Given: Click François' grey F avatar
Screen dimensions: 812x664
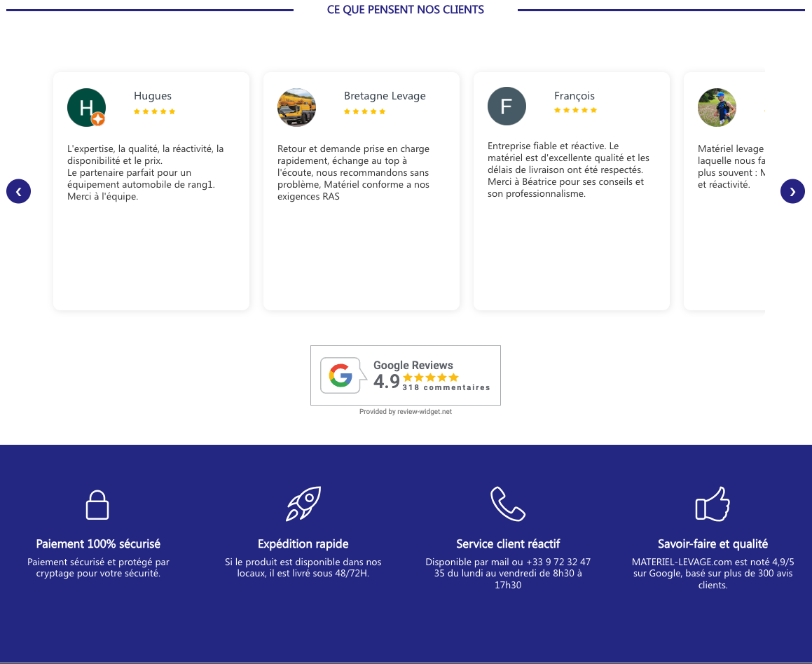Looking at the screenshot, I should 507,106.
